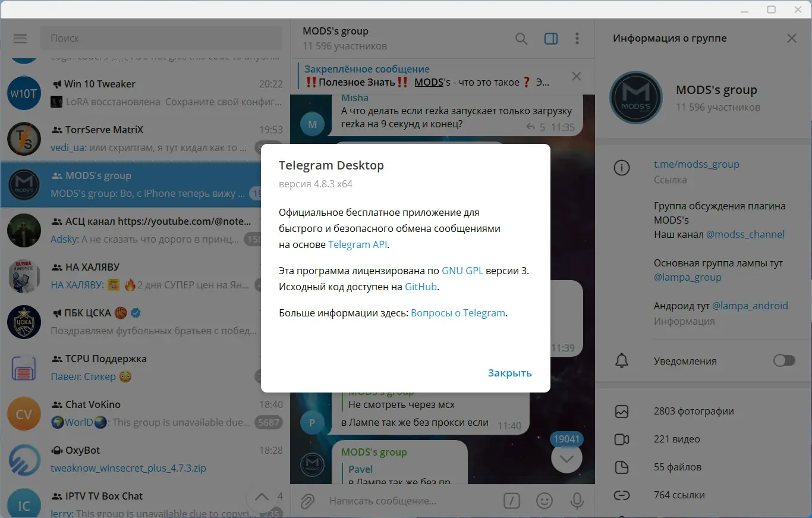
Task: Jump to latest messages with down arrow
Action: 566,458
